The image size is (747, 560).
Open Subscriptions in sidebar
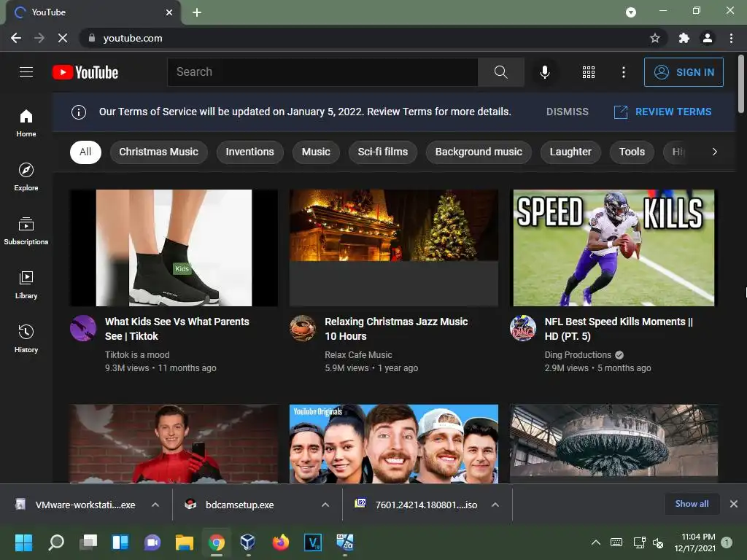[26, 231]
